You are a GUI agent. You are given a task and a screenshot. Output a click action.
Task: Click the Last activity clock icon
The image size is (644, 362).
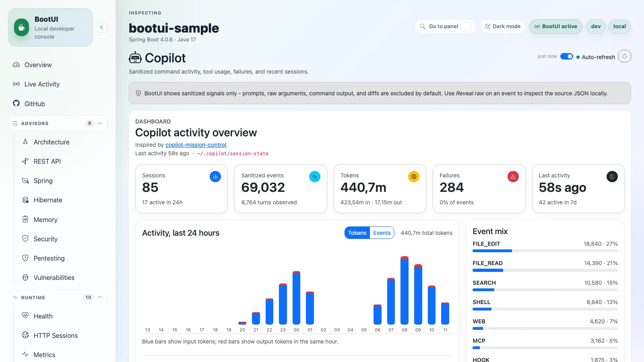(612, 177)
